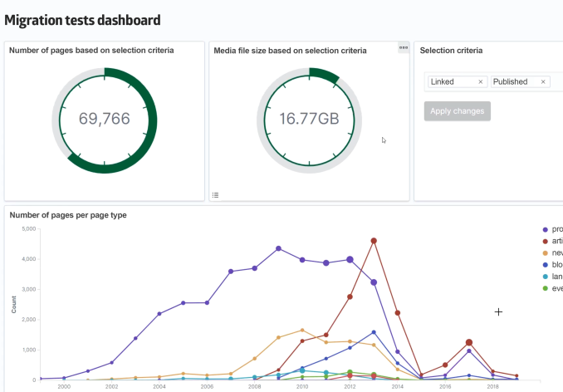Click the red peak data point at 2013
Image resolution: width=563 pixels, height=392 pixels.
[x=374, y=241]
